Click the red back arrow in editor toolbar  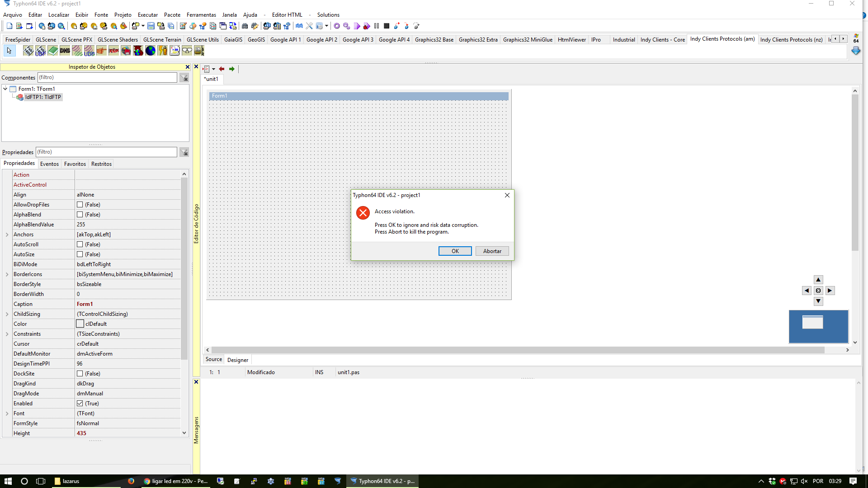[x=222, y=69]
